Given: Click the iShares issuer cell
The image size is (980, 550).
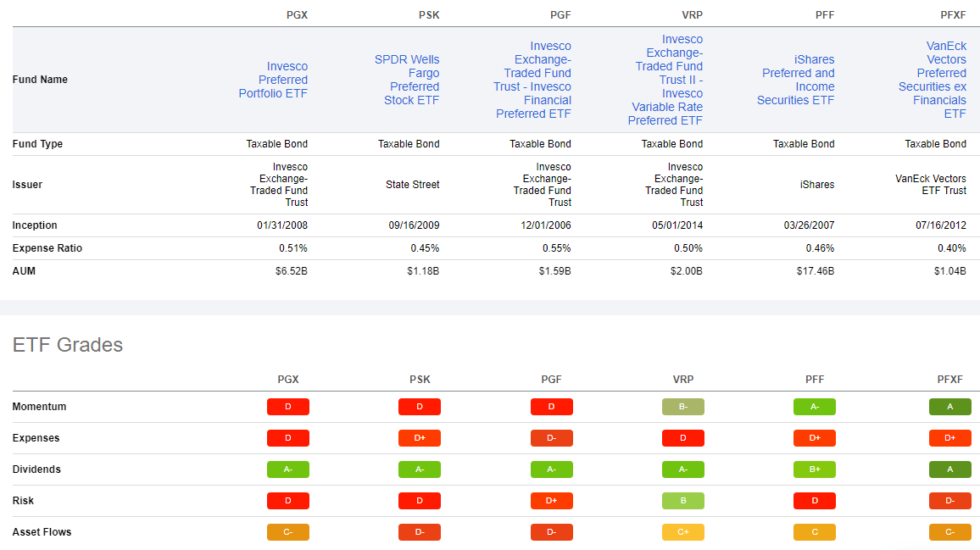Looking at the screenshot, I should tap(817, 185).
